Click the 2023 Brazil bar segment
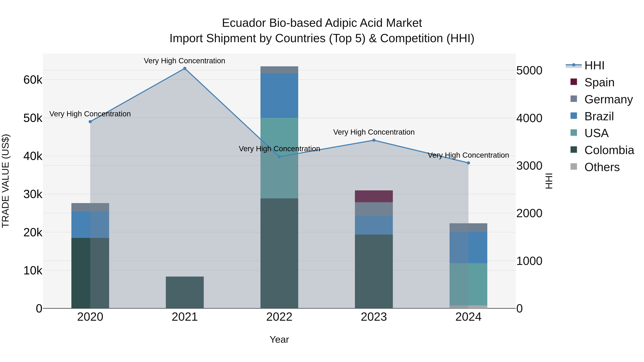Screen dimensions: 644x362 coord(374,225)
